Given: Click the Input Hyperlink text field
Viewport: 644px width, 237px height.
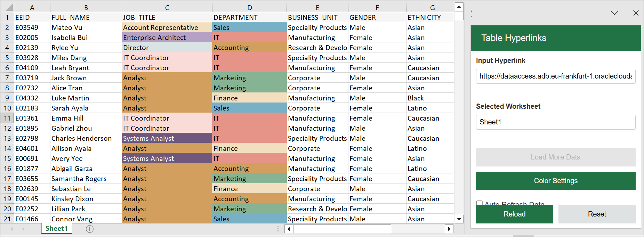Looking at the screenshot, I should [555, 76].
